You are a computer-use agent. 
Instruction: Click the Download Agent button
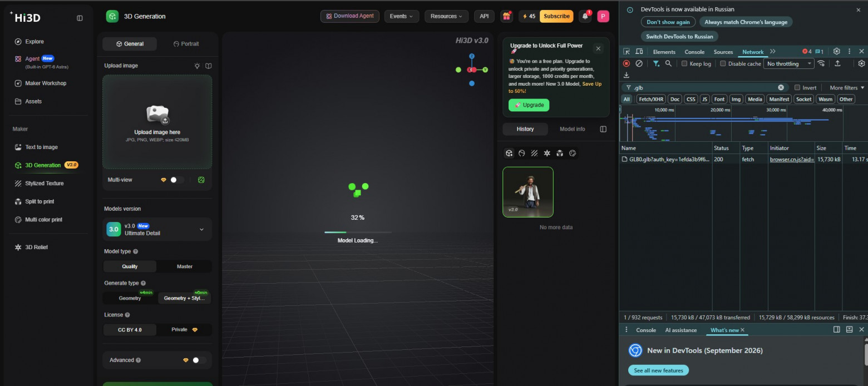point(350,16)
